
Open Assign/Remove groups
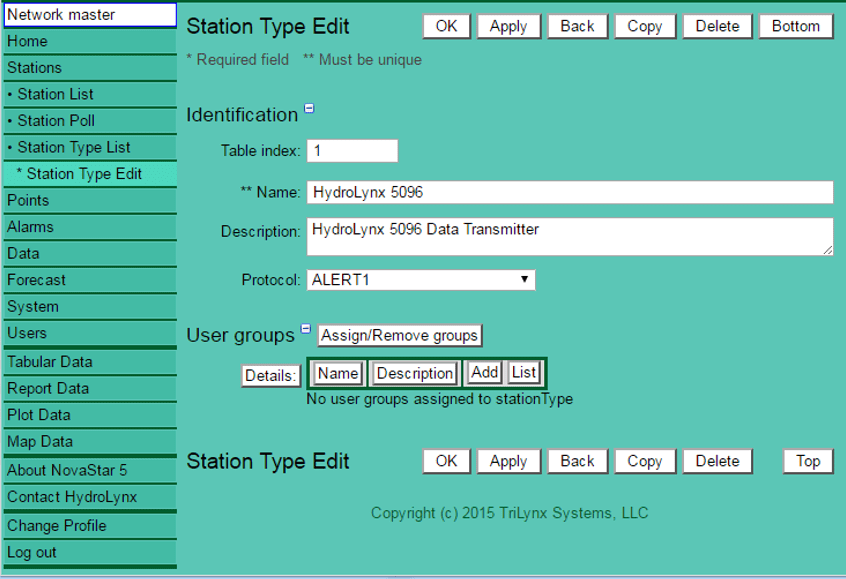coord(399,335)
